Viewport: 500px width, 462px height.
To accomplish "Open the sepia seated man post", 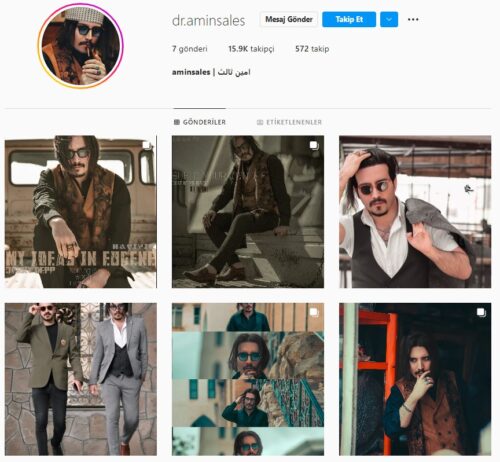I will [x=248, y=212].
